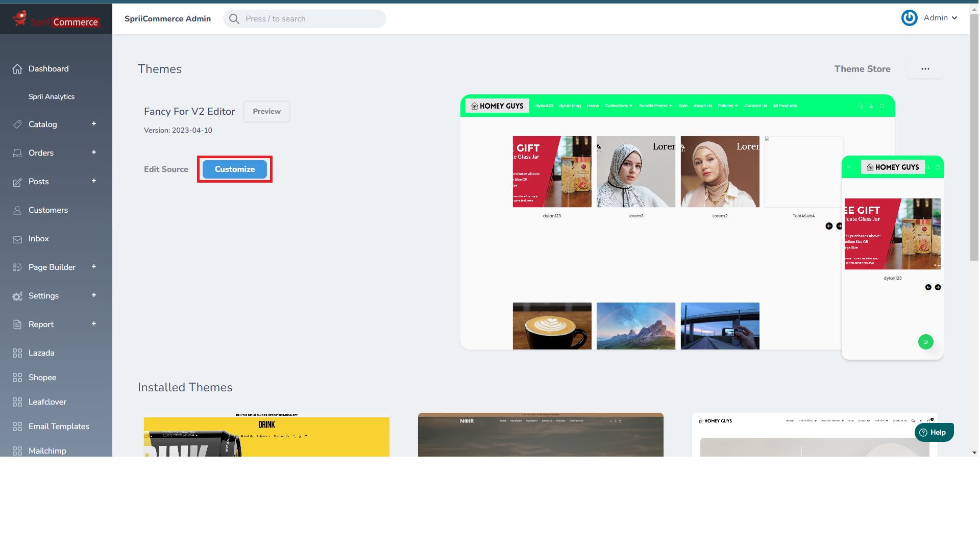Open the Admin account dropdown

[940, 18]
